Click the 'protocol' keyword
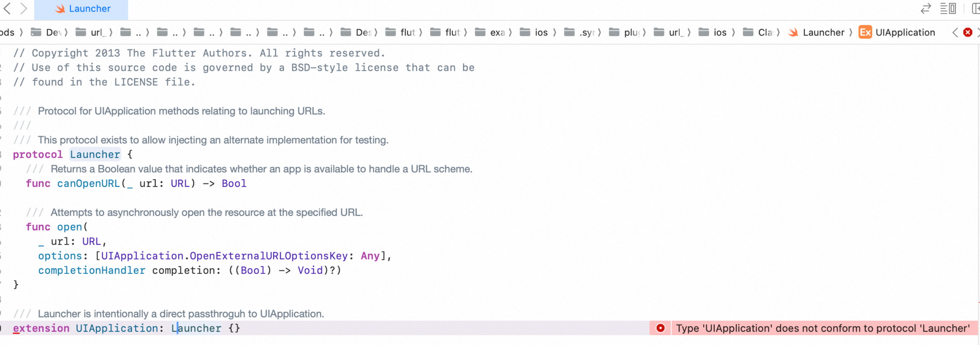The image size is (980, 345). [x=38, y=154]
